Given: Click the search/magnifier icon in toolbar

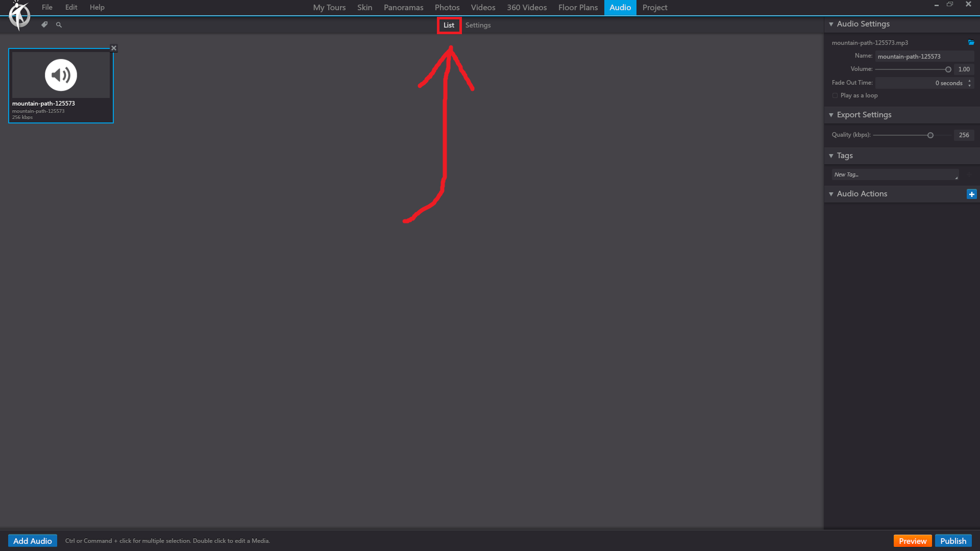Looking at the screenshot, I should (59, 25).
